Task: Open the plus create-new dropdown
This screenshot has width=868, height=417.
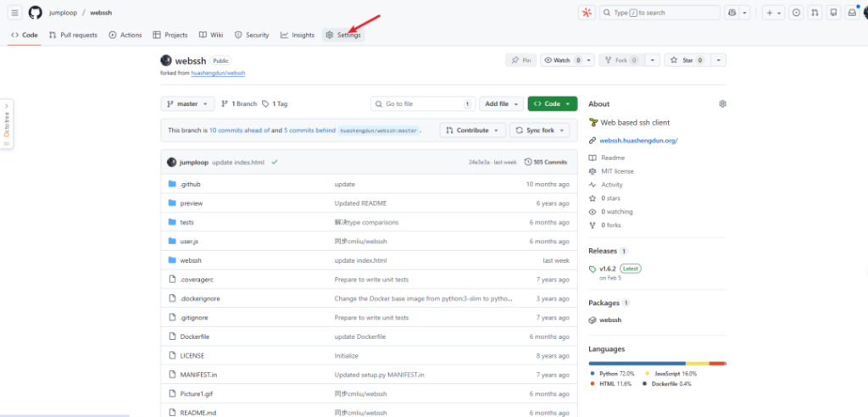Action: 773,13
